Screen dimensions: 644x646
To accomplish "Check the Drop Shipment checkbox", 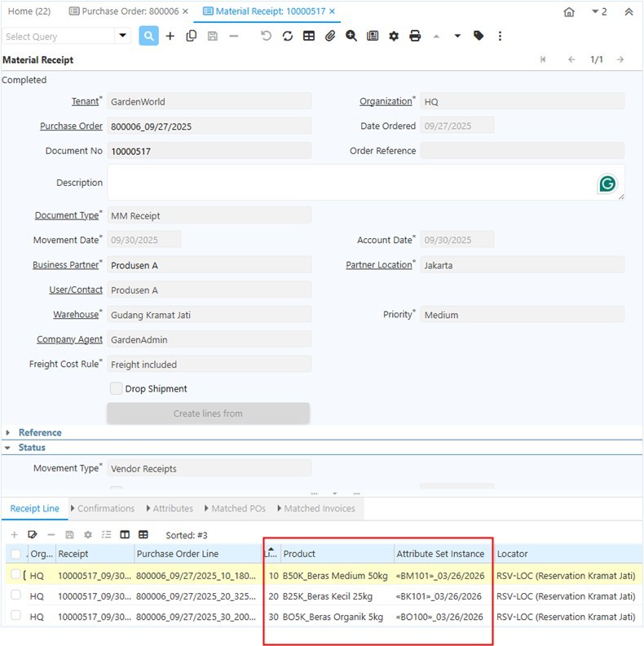I will (116, 389).
